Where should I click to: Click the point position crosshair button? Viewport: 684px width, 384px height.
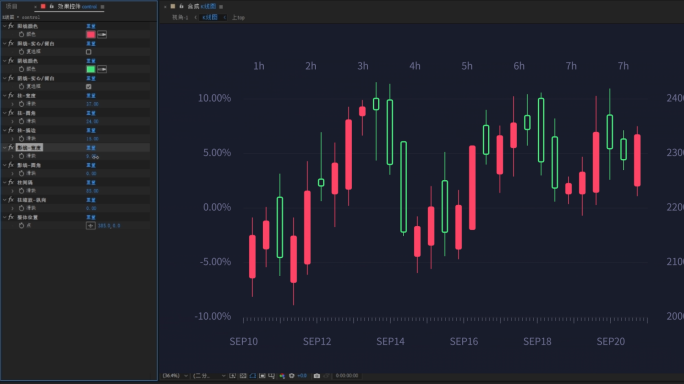pyautogui.click(x=90, y=226)
